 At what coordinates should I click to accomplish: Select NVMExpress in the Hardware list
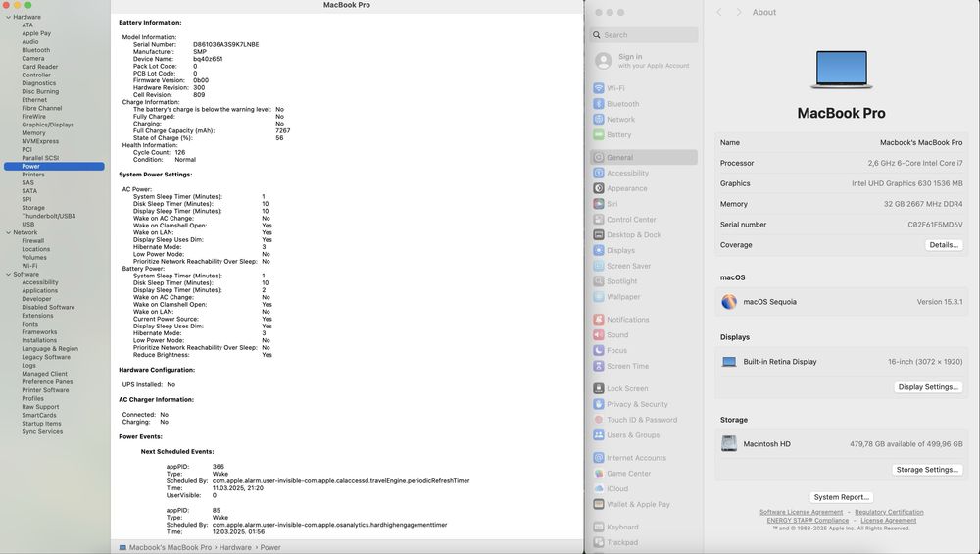[40, 141]
